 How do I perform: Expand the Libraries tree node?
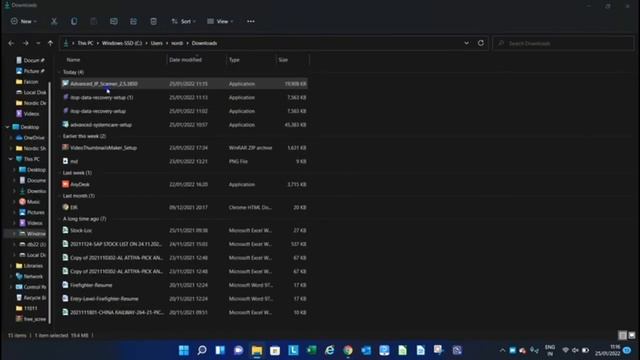pos(11,266)
